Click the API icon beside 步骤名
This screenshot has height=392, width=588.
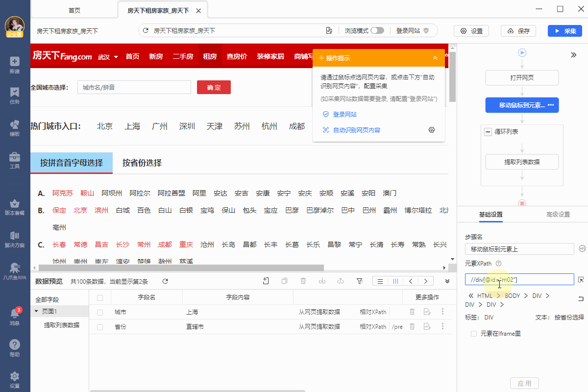tap(582, 248)
